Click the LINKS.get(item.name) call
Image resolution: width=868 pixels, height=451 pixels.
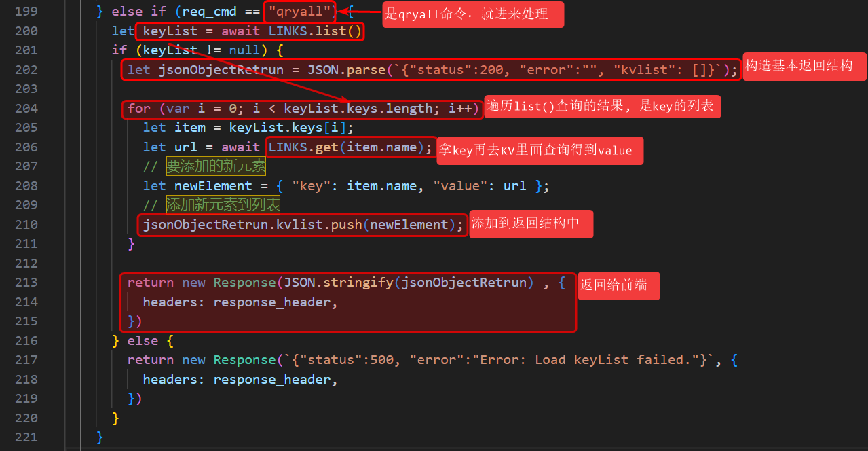[350, 147]
